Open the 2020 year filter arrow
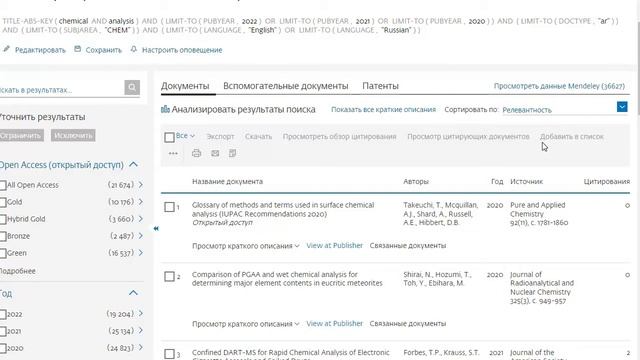 [x=140, y=348]
